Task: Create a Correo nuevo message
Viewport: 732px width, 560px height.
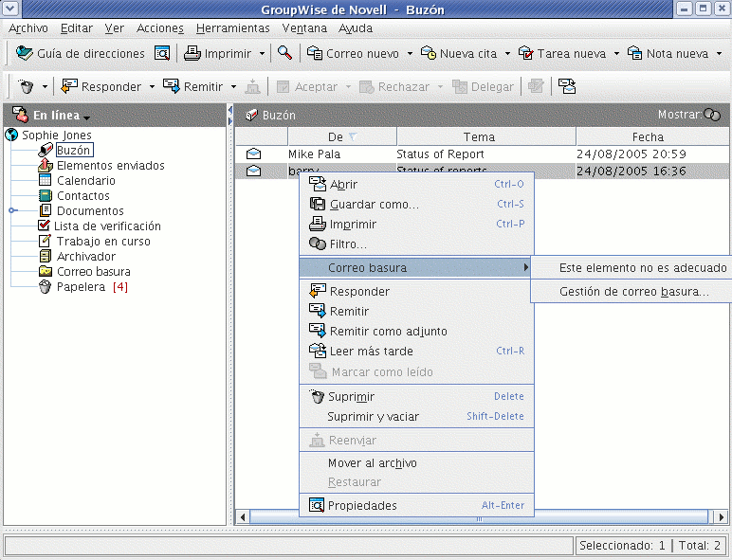Action: 353,54
